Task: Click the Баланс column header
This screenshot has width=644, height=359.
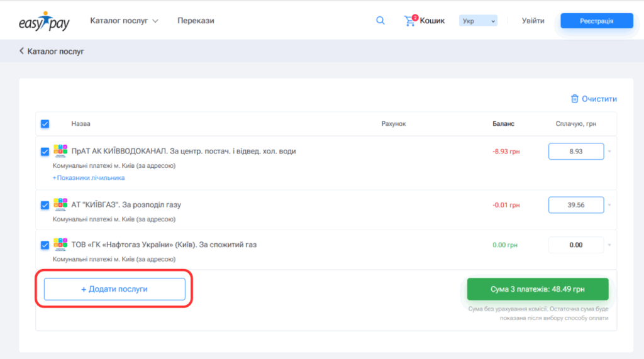Action: (x=503, y=124)
